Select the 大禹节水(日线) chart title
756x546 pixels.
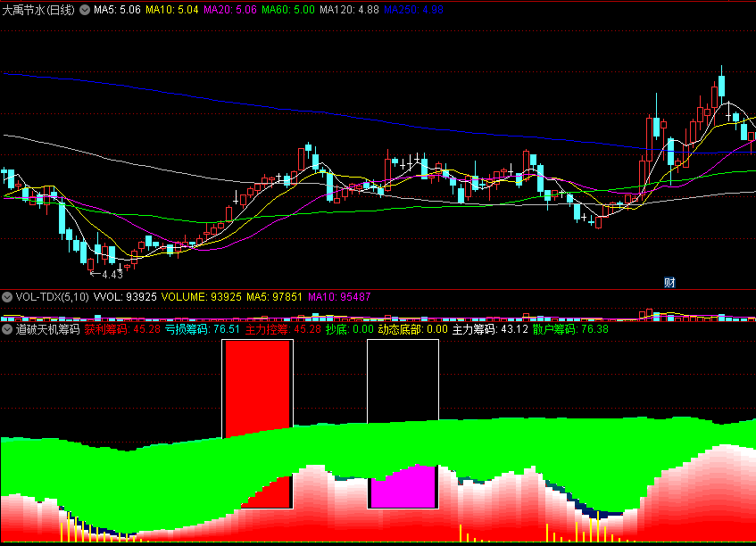click(x=38, y=10)
